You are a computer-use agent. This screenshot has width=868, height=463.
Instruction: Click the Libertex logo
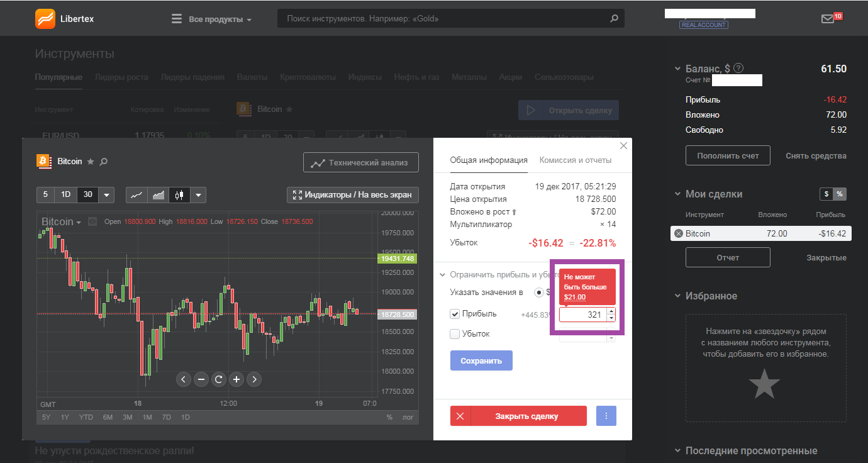[65, 19]
